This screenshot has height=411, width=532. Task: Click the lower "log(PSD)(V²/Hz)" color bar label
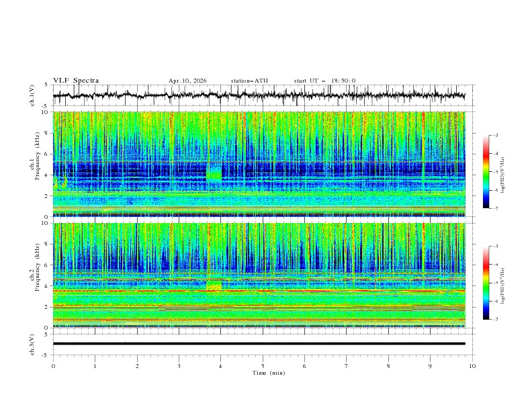(503, 286)
